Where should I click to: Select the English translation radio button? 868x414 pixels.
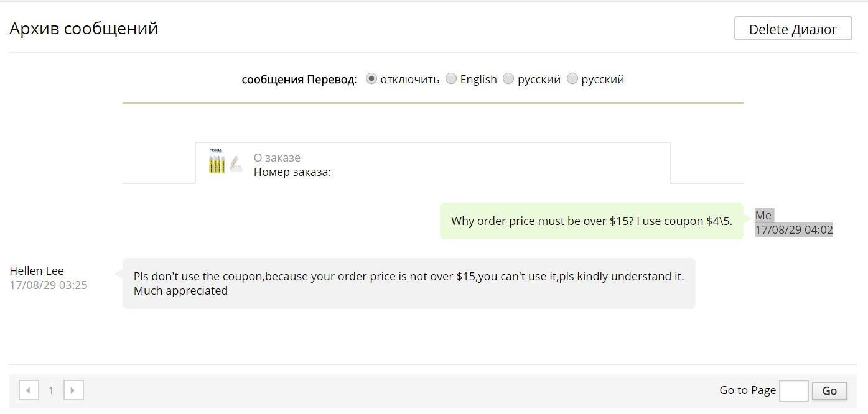coord(451,79)
